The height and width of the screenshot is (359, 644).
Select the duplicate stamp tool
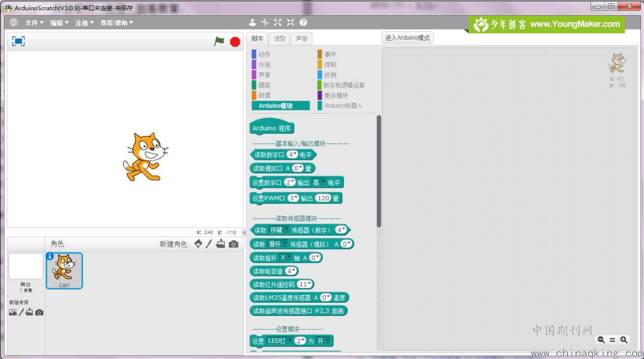pyautogui.click(x=252, y=22)
